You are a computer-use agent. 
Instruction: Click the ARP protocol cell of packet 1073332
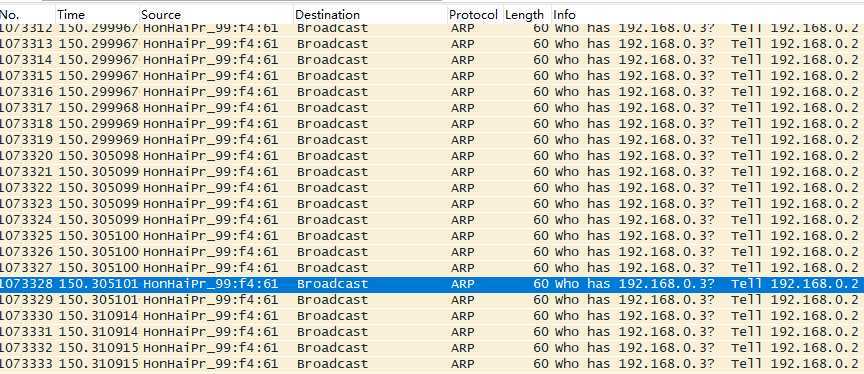tap(462, 348)
